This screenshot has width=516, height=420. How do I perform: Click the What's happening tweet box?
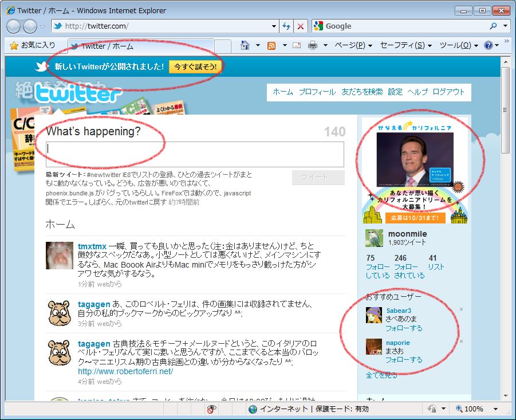click(195, 154)
